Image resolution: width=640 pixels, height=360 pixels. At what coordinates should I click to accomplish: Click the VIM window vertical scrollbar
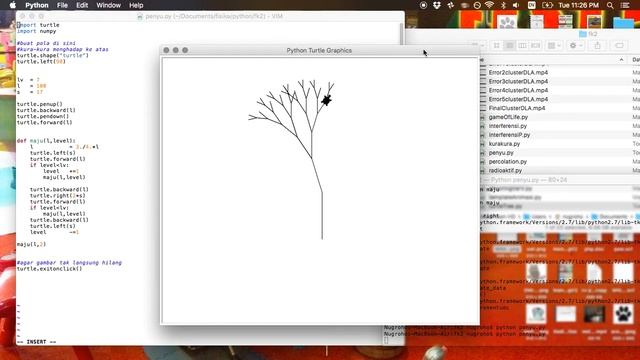point(402,33)
